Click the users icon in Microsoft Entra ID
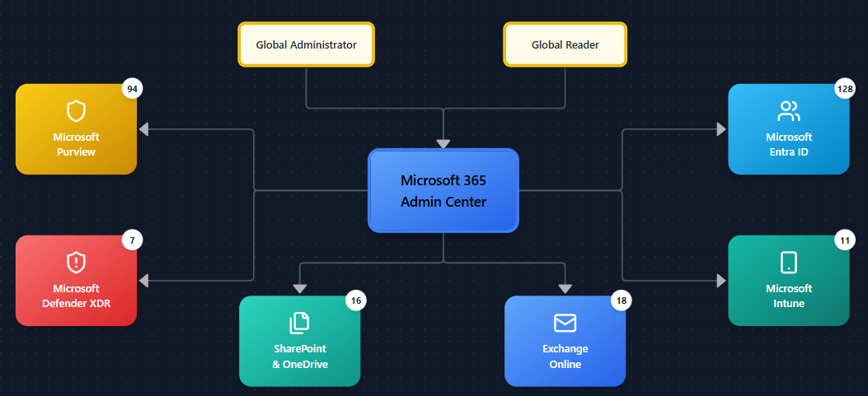 click(788, 111)
